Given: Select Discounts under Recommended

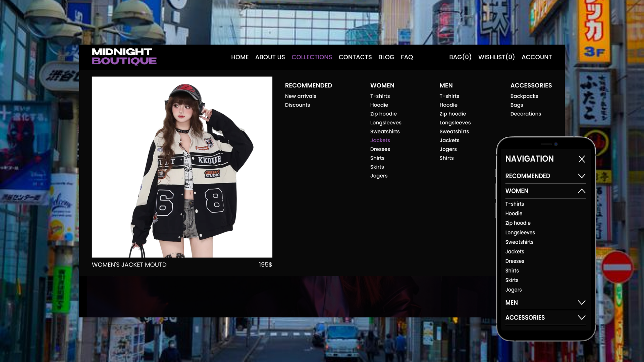Looking at the screenshot, I should click(298, 105).
